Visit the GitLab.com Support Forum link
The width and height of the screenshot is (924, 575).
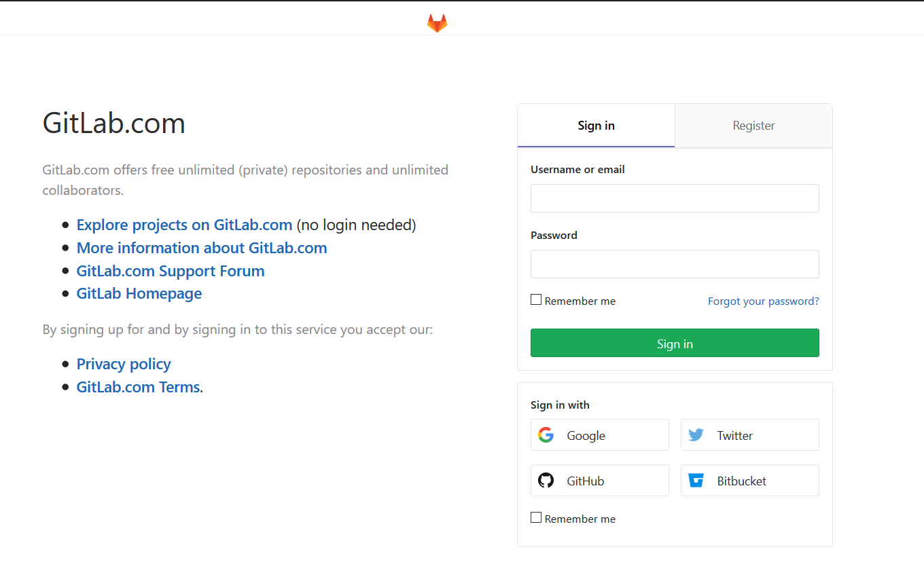point(171,271)
